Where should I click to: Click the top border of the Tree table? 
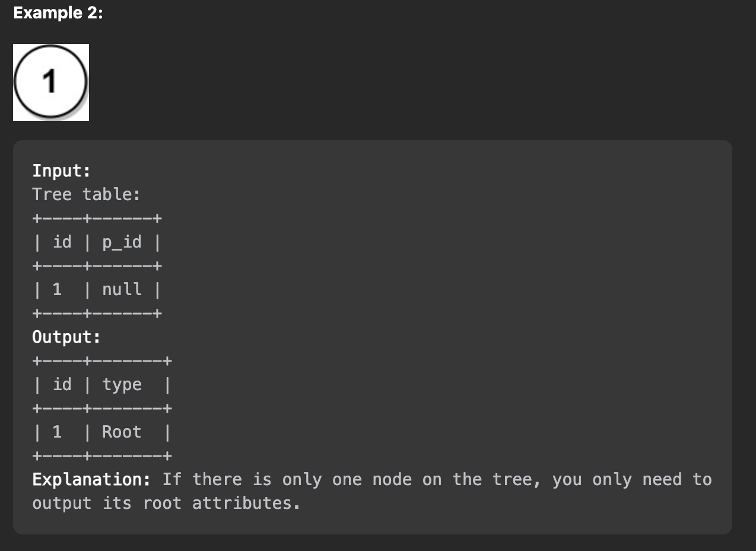point(97,218)
